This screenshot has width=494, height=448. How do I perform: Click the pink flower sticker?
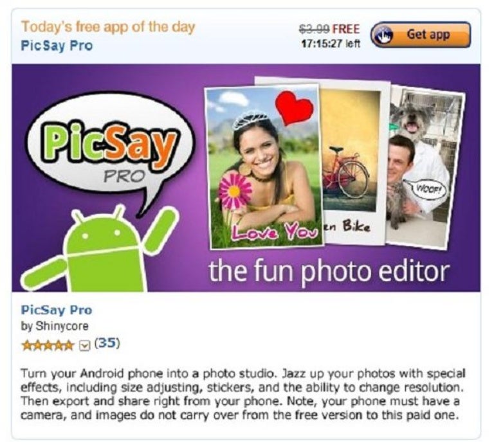tap(235, 191)
